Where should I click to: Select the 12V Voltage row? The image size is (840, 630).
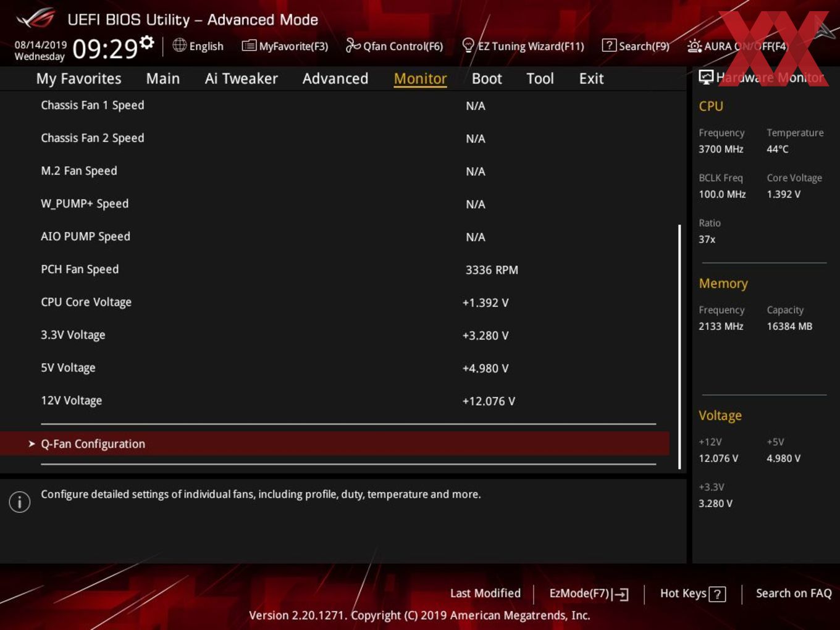[x=334, y=400]
